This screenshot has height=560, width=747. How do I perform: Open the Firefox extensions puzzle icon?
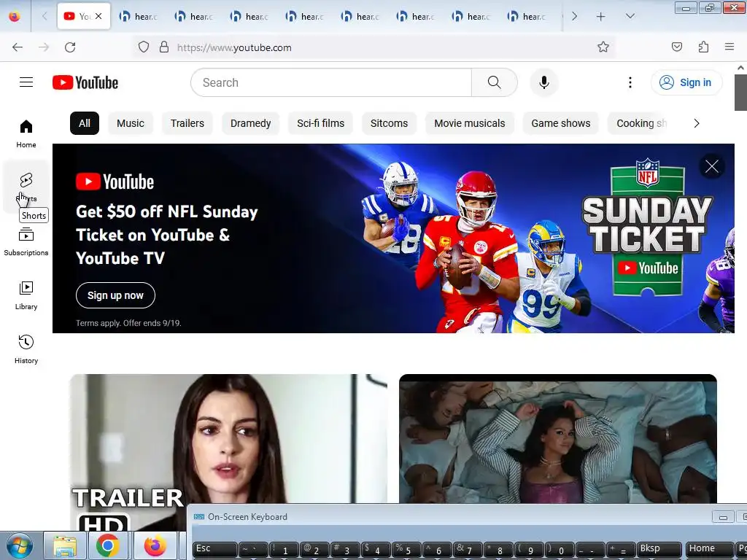pyautogui.click(x=703, y=47)
